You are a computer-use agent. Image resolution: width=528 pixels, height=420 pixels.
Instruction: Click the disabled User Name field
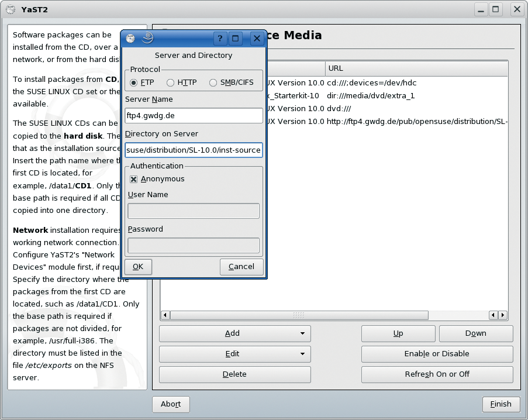tap(194, 211)
